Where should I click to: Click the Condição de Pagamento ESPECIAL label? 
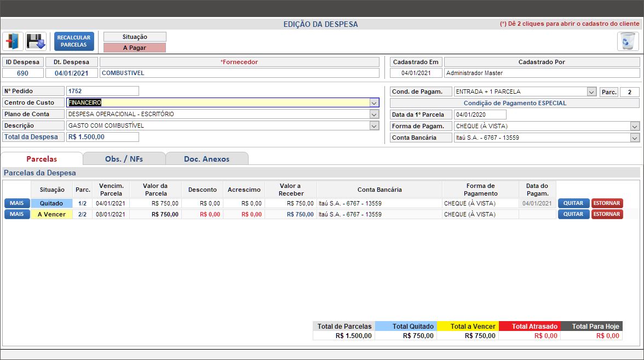pos(515,103)
